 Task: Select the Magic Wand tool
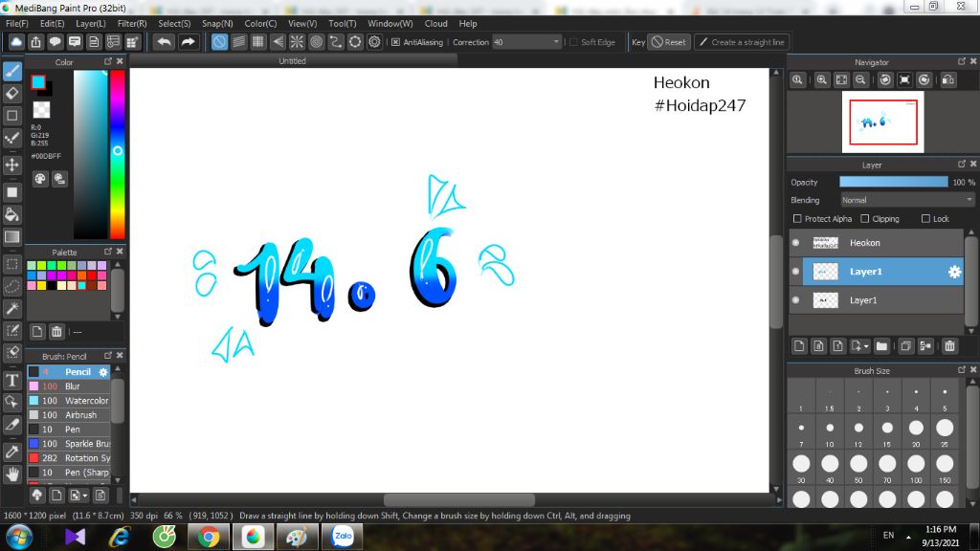[x=12, y=308]
